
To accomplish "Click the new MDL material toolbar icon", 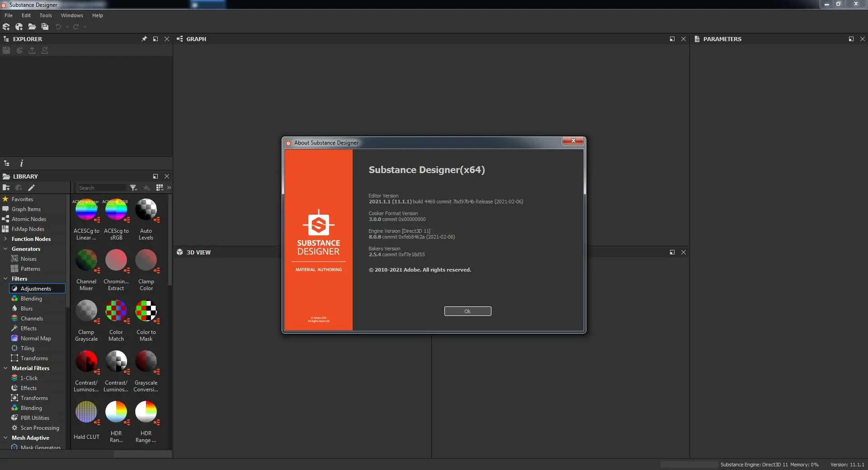I will 19,27.
